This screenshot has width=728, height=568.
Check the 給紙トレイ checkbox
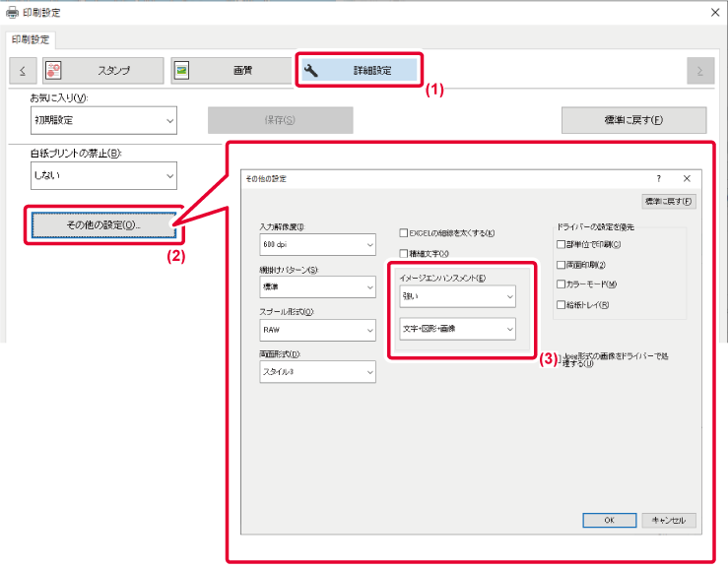[561, 305]
